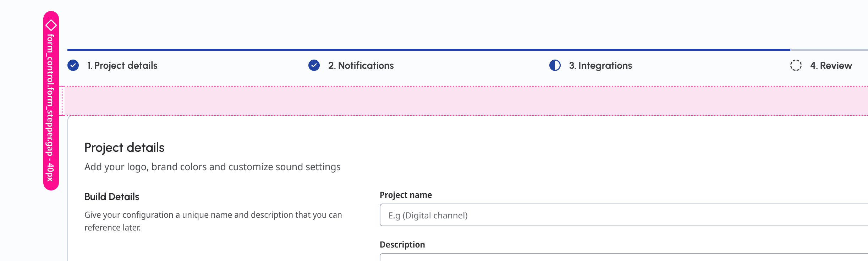Viewport: 868px width, 261px height.
Task: Click the large 'Project details' card heading
Action: point(124,148)
